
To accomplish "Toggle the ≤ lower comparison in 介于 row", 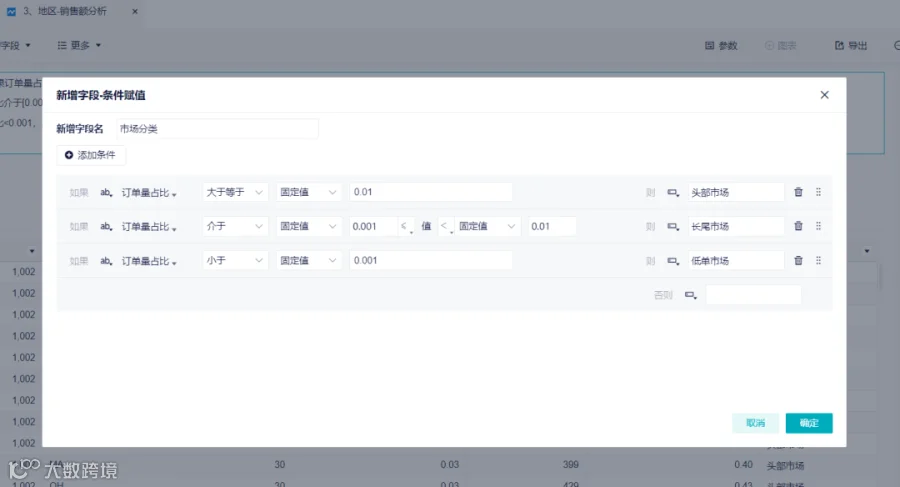I will pos(406,227).
